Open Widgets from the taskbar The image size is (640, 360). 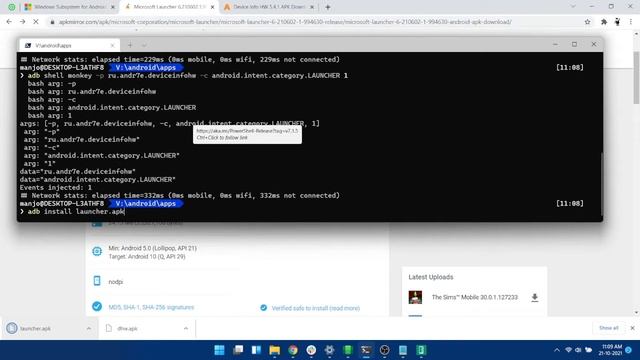click(x=256, y=350)
